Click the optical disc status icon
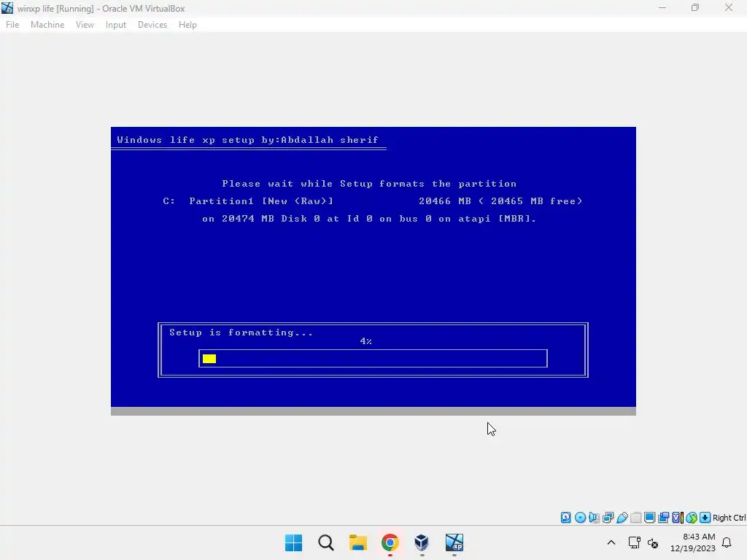The height and width of the screenshot is (560, 747). click(580, 518)
